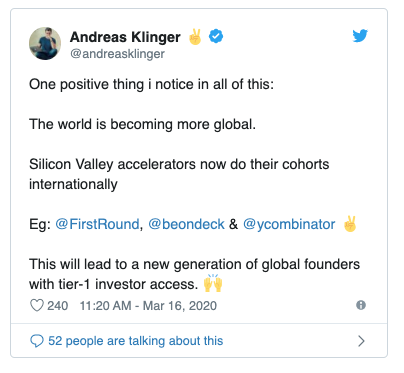
Task: Open the 11:20 AM - Mar 16, 2020 timestamp
Action: 148,306
